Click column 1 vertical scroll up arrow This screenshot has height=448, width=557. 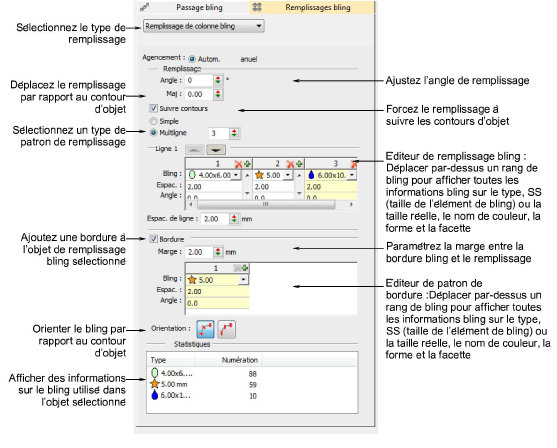click(x=247, y=175)
